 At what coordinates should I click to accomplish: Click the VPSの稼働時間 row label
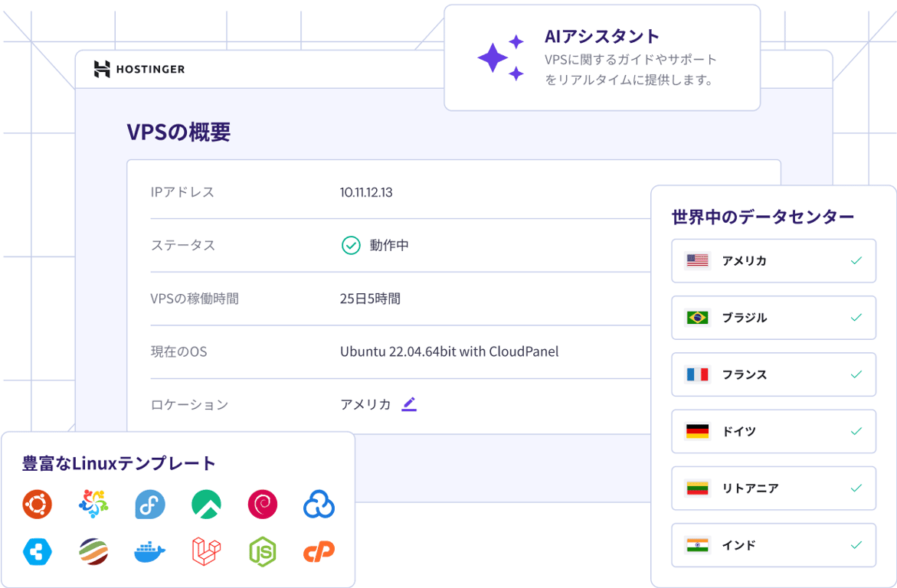[195, 299]
